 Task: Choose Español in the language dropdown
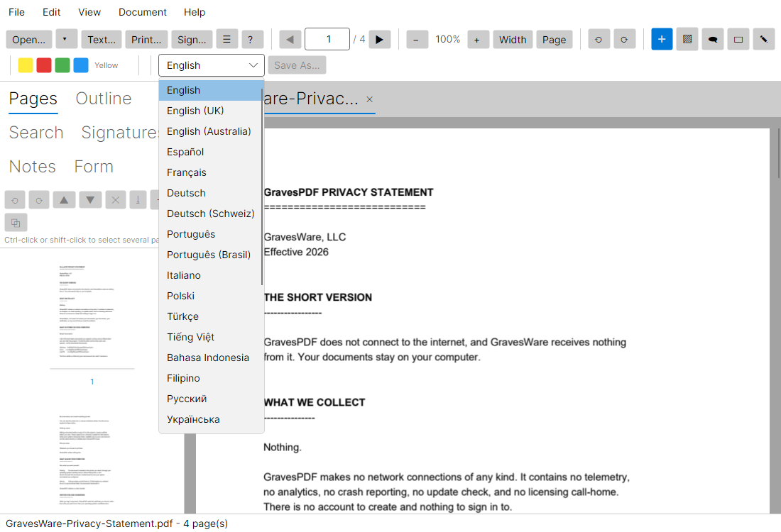coord(210,152)
